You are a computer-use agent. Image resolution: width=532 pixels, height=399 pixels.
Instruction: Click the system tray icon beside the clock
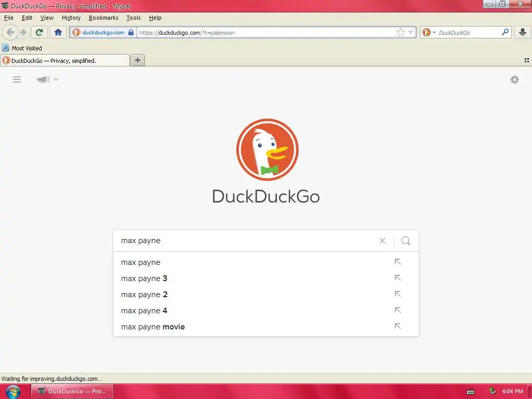493,391
